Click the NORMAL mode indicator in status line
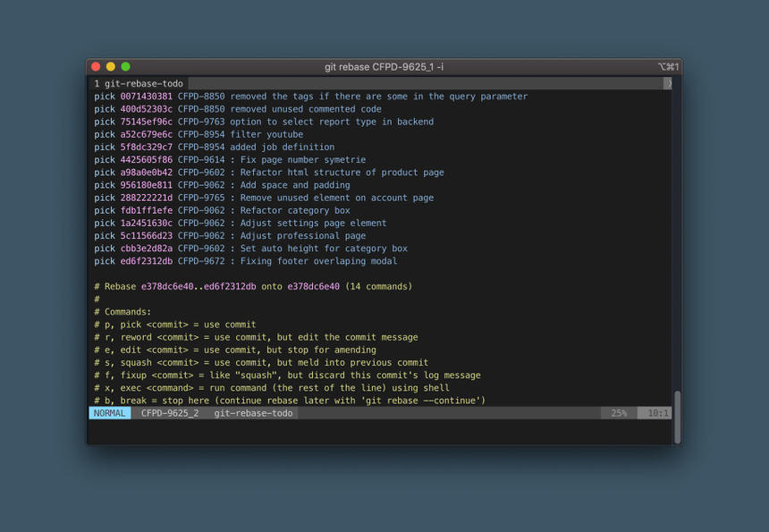Viewport: 769px width, 532px height. coord(109,413)
